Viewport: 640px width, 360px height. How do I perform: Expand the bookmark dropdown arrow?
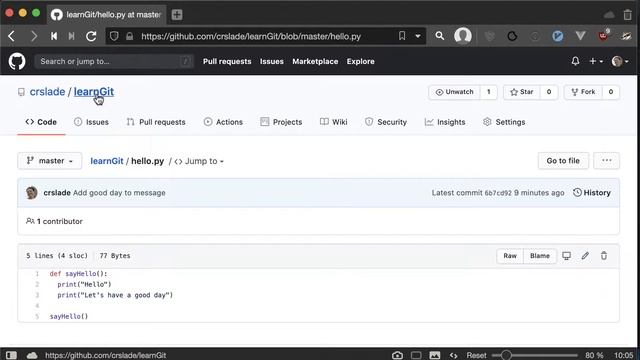pos(418,36)
